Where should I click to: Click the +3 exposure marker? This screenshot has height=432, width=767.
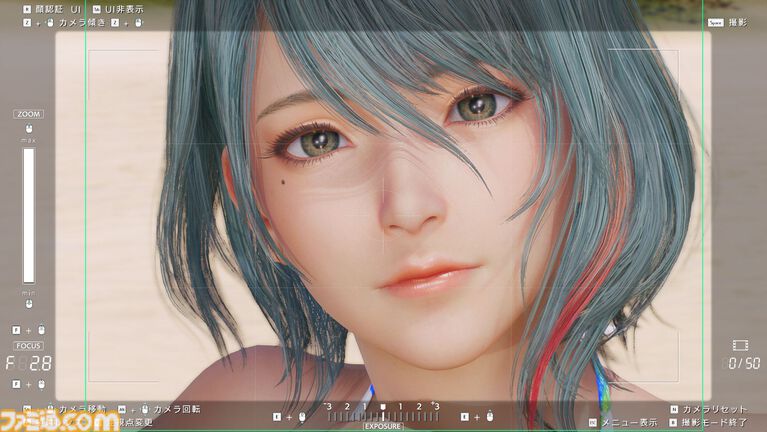click(435, 406)
